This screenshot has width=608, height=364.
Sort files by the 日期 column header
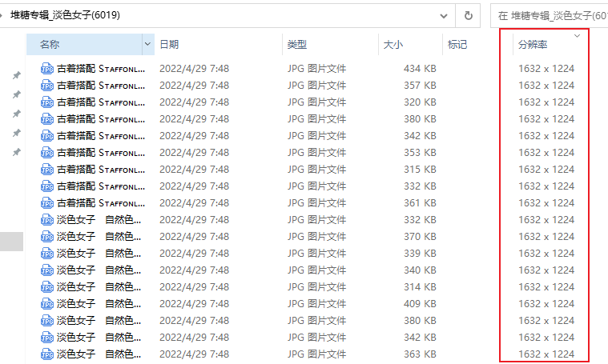tap(169, 45)
